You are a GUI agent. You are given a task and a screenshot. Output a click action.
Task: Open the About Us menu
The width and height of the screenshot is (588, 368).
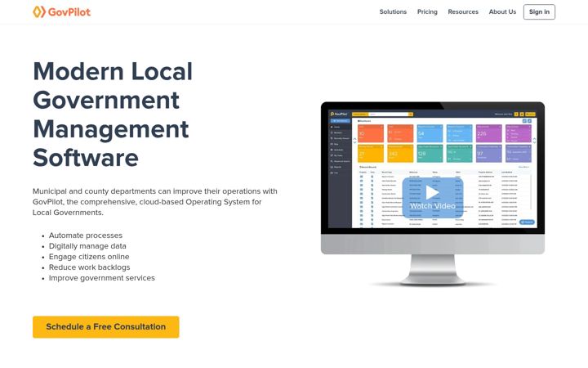tap(502, 11)
